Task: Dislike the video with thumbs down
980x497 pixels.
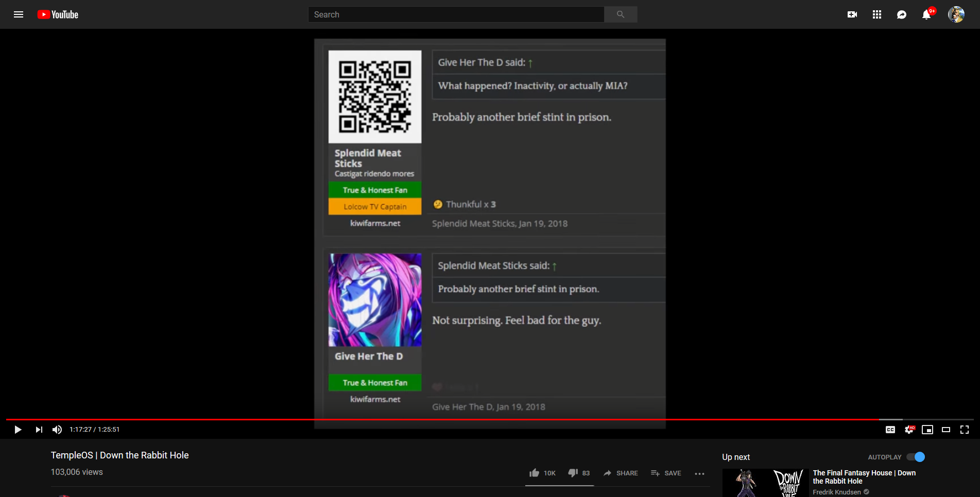Action: coord(579,473)
